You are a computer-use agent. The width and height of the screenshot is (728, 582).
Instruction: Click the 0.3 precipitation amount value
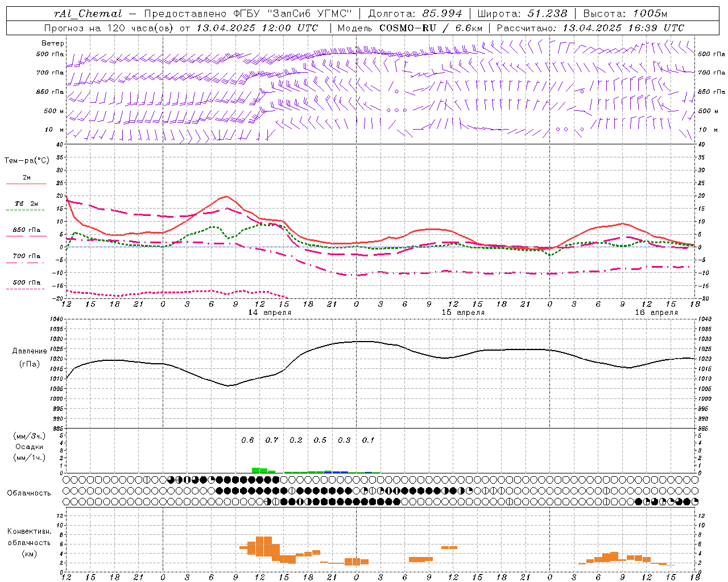click(x=344, y=440)
